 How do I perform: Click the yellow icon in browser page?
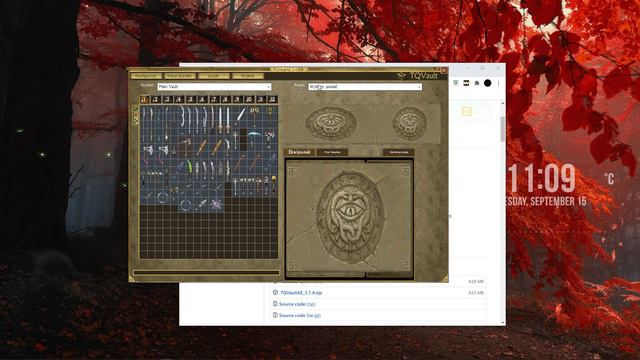click(x=467, y=111)
